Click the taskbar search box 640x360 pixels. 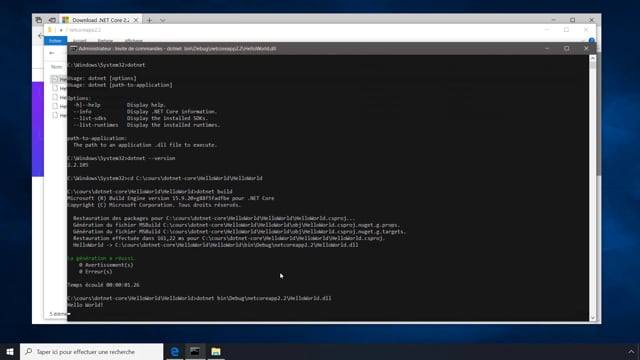point(91,351)
